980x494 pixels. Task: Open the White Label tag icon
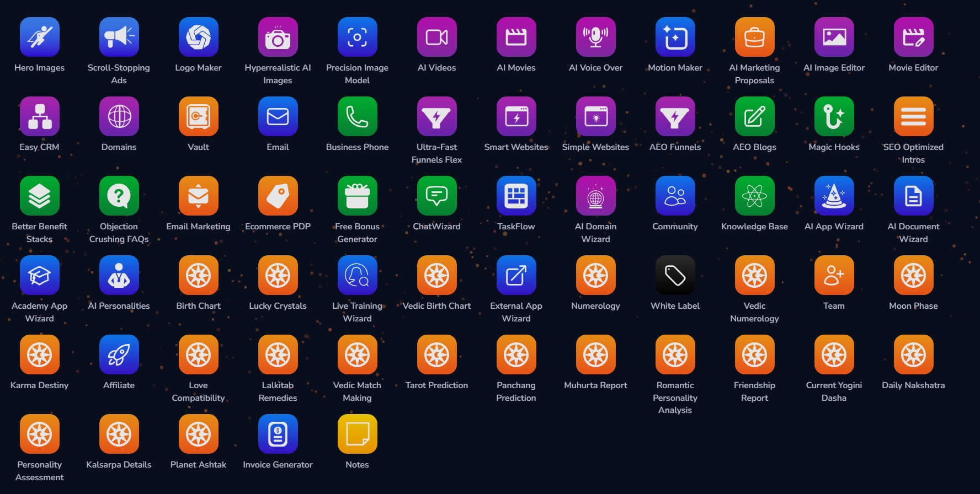(x=675, y=275)
